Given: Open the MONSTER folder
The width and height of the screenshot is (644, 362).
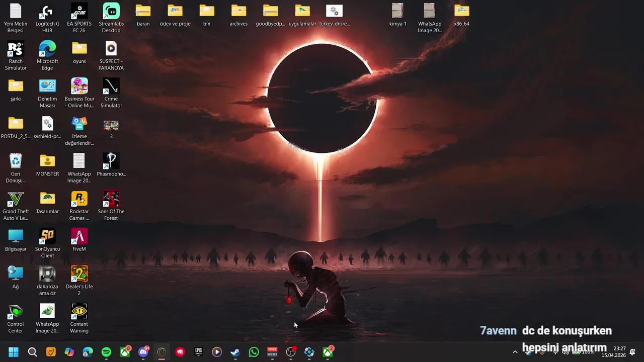Looking at the screenshot, I should click(47, 165).
